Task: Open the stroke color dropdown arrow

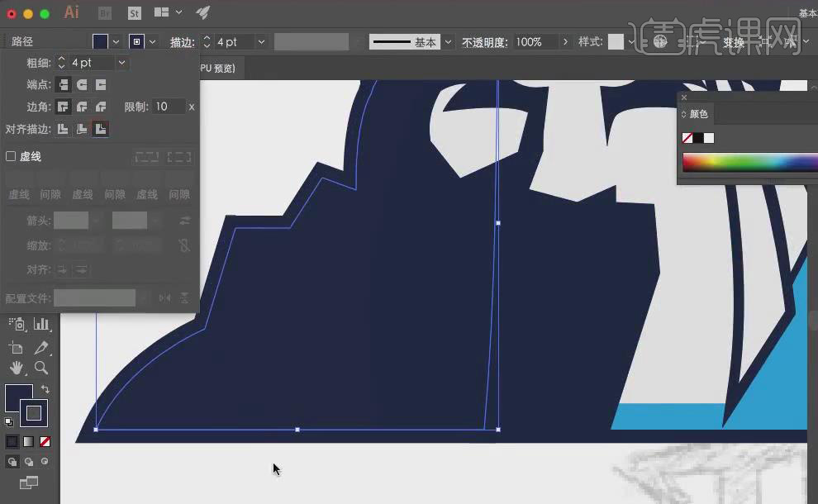Action: pyautogui.click(x=152, y=42)
